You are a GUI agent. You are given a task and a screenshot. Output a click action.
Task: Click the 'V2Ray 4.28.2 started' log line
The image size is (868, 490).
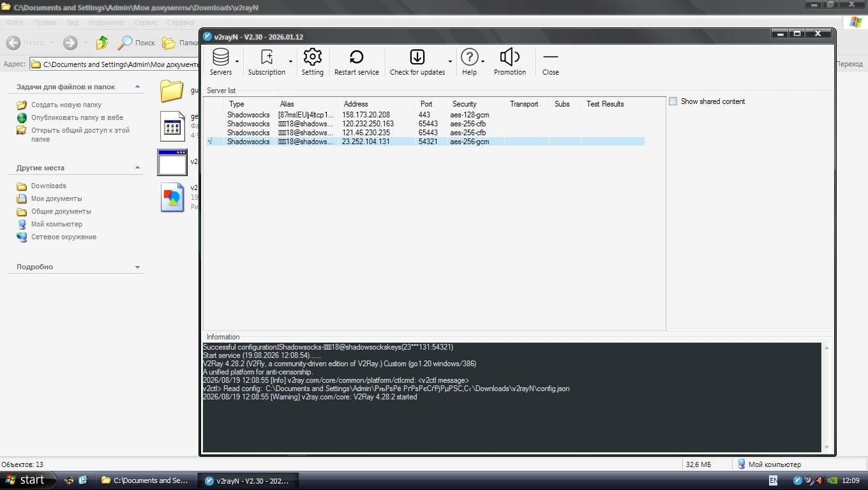[x=310, y=397]
